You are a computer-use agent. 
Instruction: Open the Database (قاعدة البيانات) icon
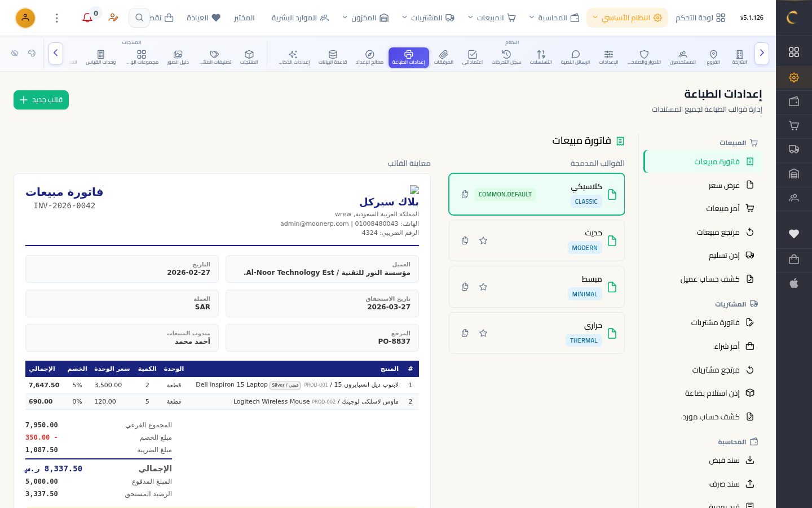point(333,57)
